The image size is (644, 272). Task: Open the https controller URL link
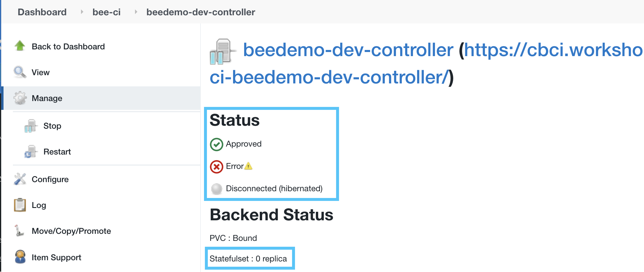pos(528,51)
